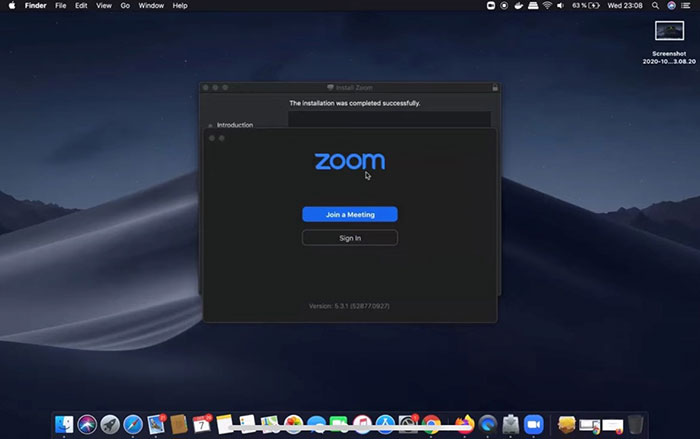Open the Trash in the dock

tap(636, 424)
